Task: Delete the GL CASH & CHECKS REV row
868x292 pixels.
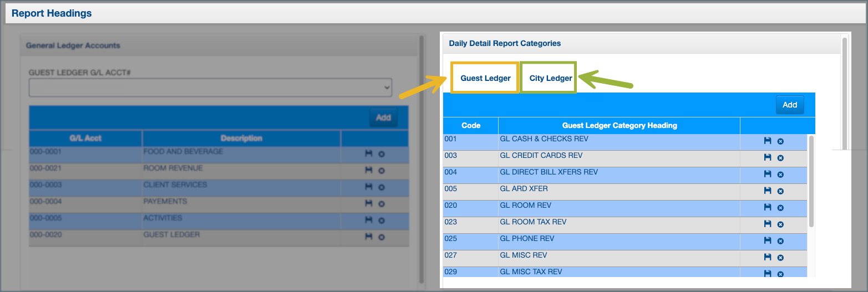Action: 780,142
